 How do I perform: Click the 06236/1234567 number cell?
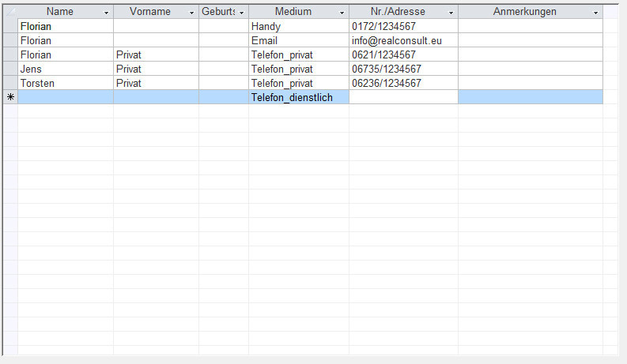[404, 83]
